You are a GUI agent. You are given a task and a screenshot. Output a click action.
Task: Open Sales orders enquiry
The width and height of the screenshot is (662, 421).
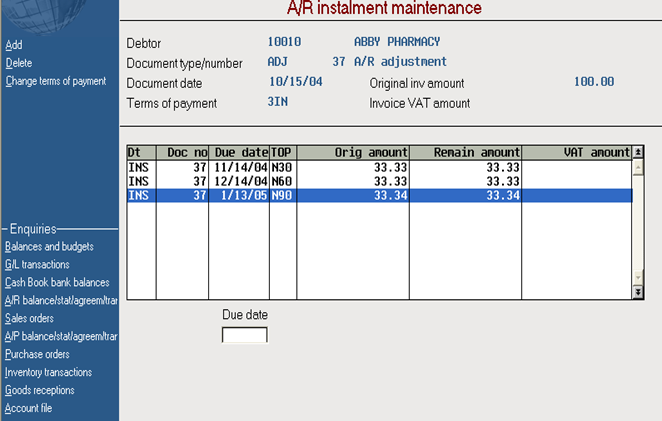pyautogui.click(x=29, y=318)
